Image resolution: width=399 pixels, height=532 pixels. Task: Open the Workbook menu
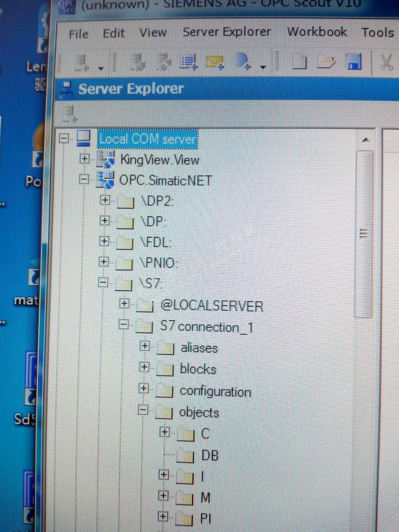pos(317,32)
